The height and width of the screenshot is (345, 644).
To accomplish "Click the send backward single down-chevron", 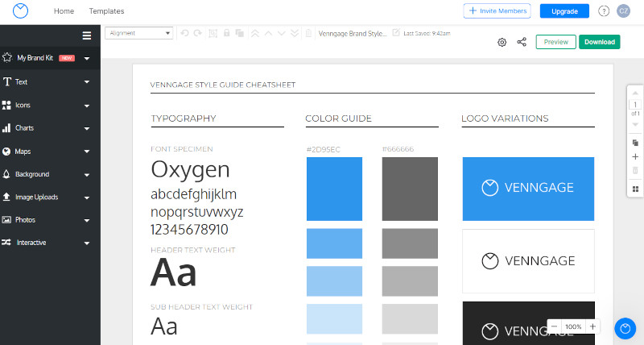I will click(281, 33).
